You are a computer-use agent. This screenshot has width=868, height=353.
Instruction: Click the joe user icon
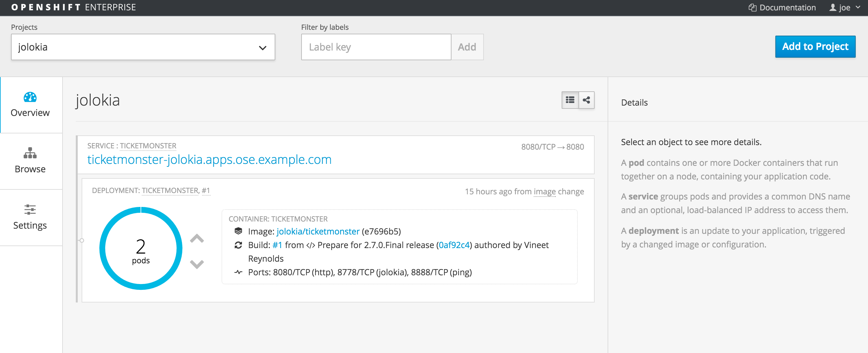833,7
